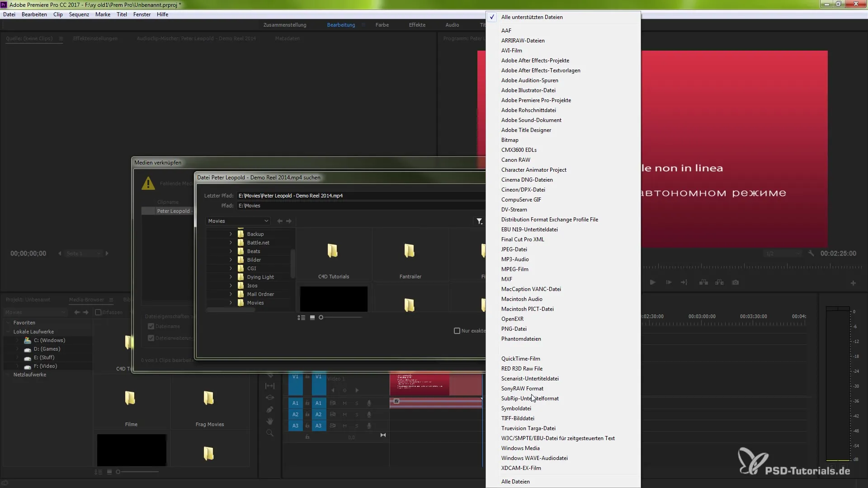Open the Fenster menu
The image size is (868, 488).
click(x=142, y=14)
